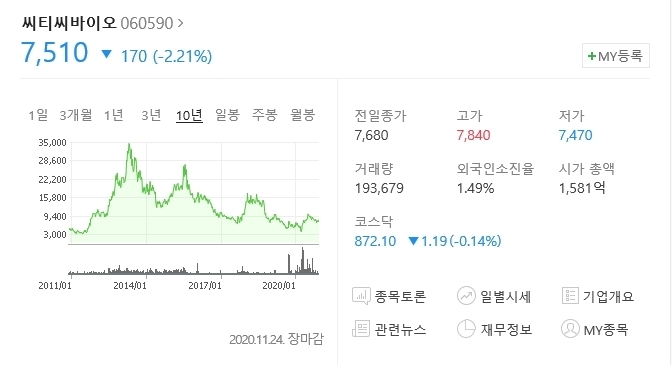Viewport: 672px width, 365px height.
Task: Show the 월봉 monthly candle chart
Action: [x=303, y=115]
